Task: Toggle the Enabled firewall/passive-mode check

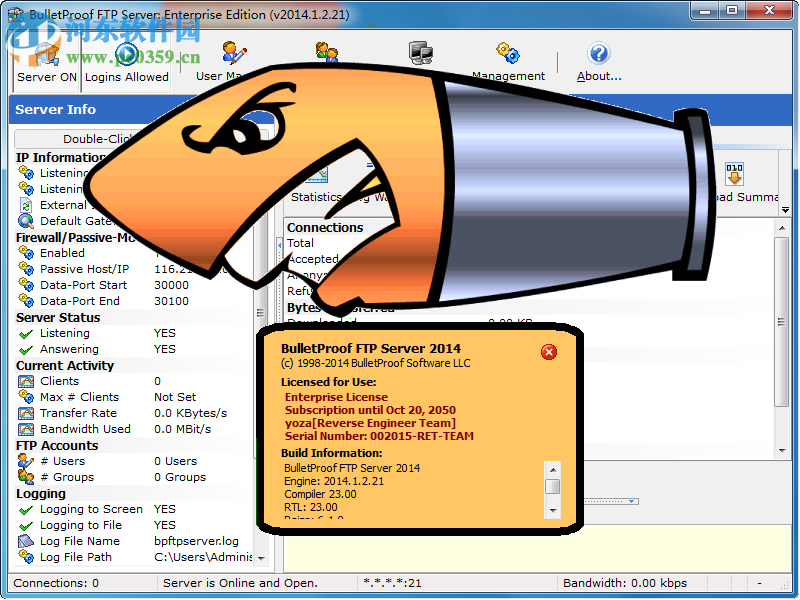Action: pos(25,253)
